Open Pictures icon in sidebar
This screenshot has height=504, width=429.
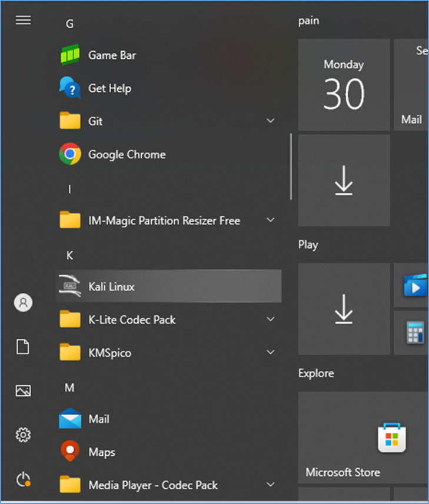pos(23,391)
